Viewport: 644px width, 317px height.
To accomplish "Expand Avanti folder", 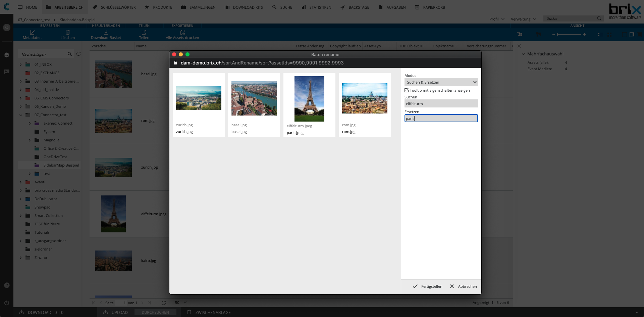I will pos(20,182).
